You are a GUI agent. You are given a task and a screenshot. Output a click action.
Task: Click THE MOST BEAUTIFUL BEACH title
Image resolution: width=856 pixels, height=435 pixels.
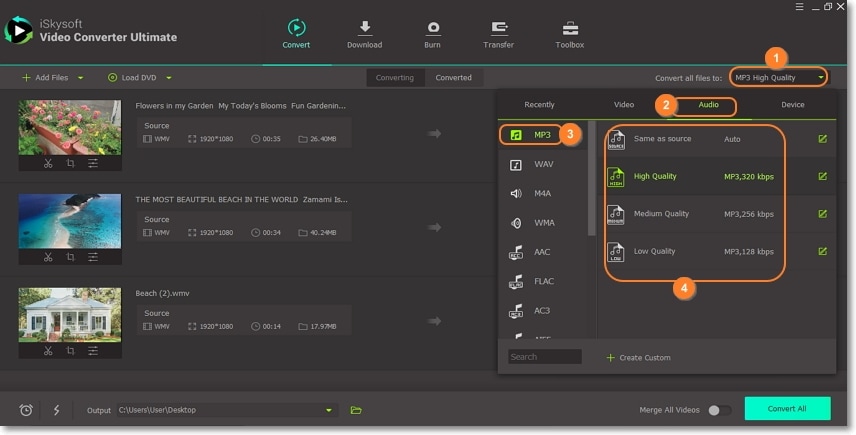click(241, 200)
